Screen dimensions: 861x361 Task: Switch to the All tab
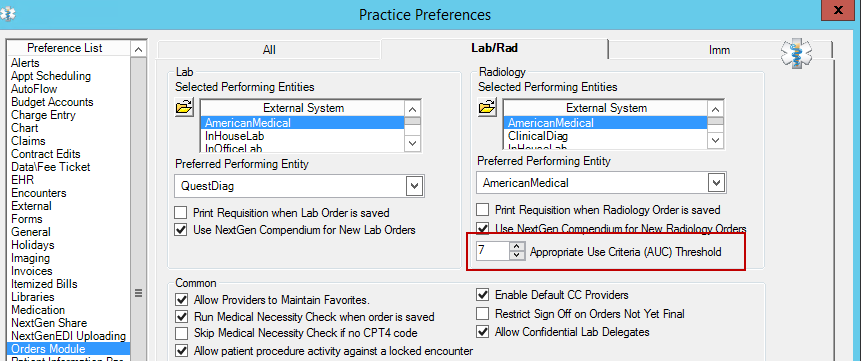tap(269, 50)
